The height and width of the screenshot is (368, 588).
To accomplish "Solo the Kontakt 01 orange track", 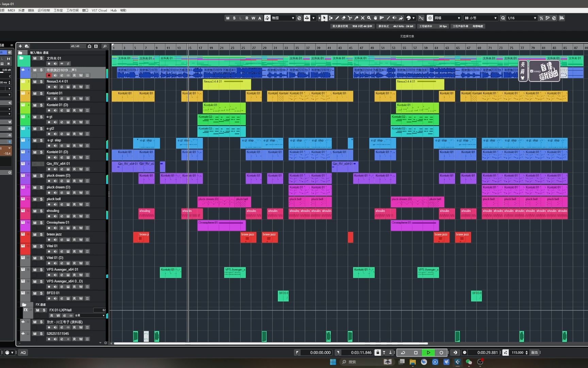I will point(41,93).
